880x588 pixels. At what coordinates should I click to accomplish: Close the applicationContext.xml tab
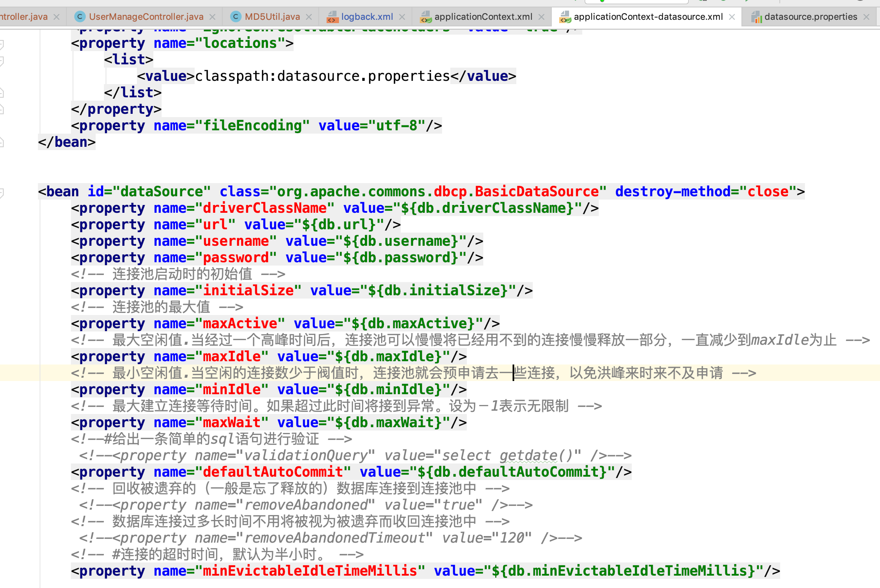click(541, 17)
